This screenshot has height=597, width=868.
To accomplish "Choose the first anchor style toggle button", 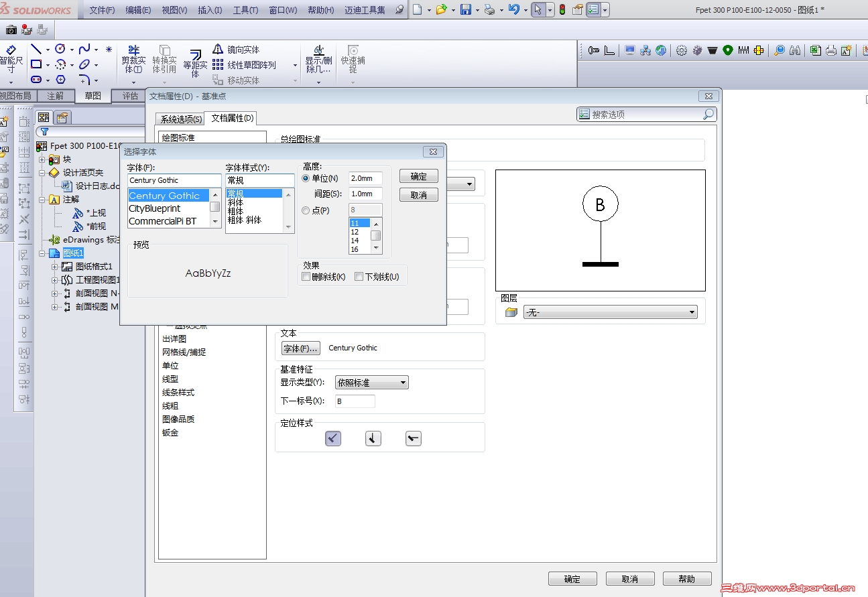I will point(333,438).
